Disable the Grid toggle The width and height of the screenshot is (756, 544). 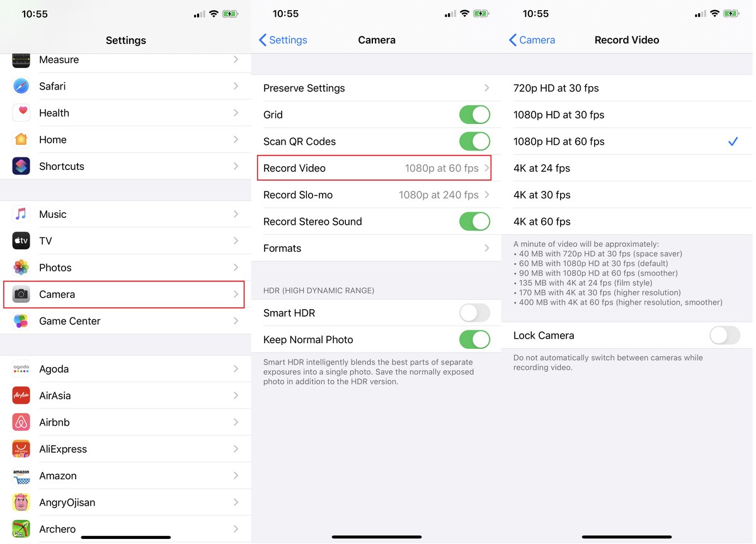pos(474,115)
